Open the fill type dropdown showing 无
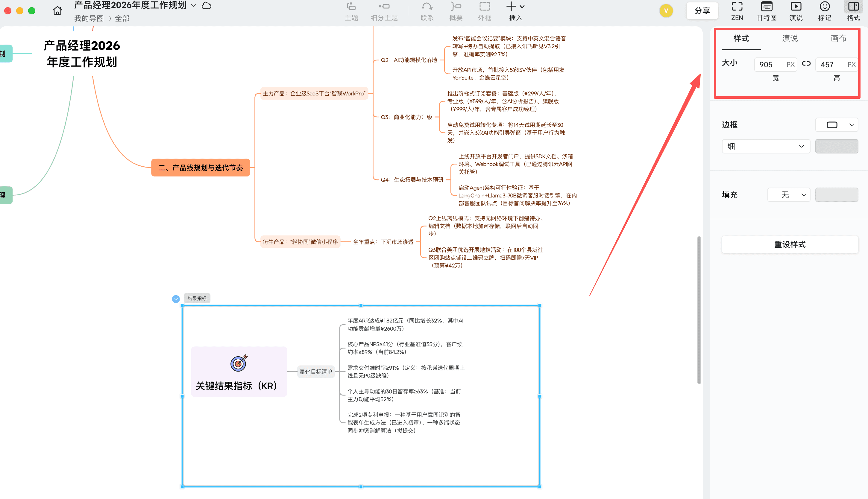 789,194
